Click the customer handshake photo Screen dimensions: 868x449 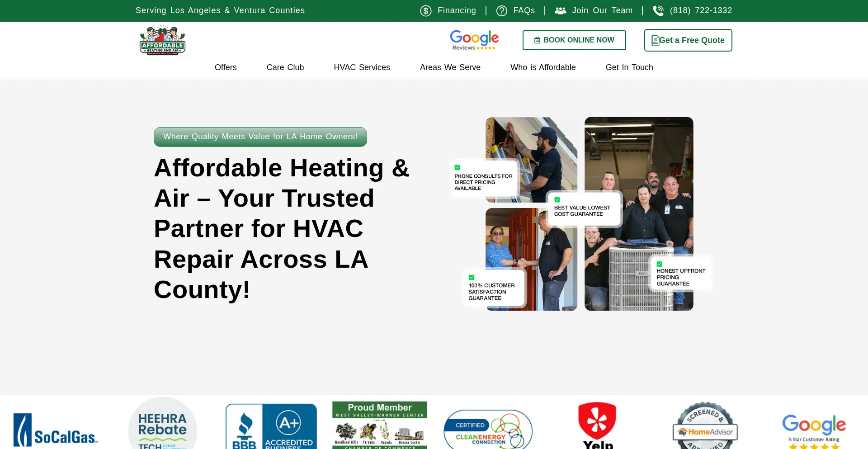[531, 259]
